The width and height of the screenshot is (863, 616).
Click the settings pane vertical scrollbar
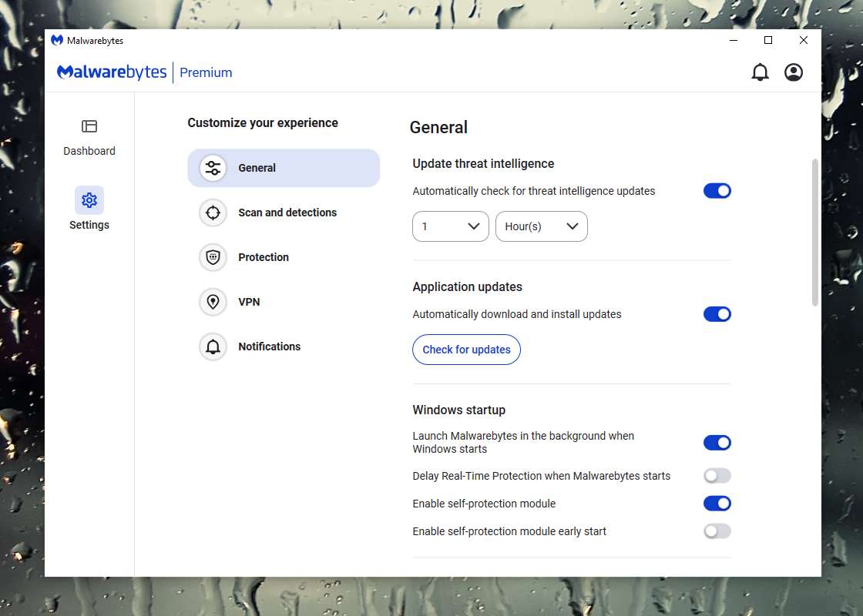click(x=814, y=232)
